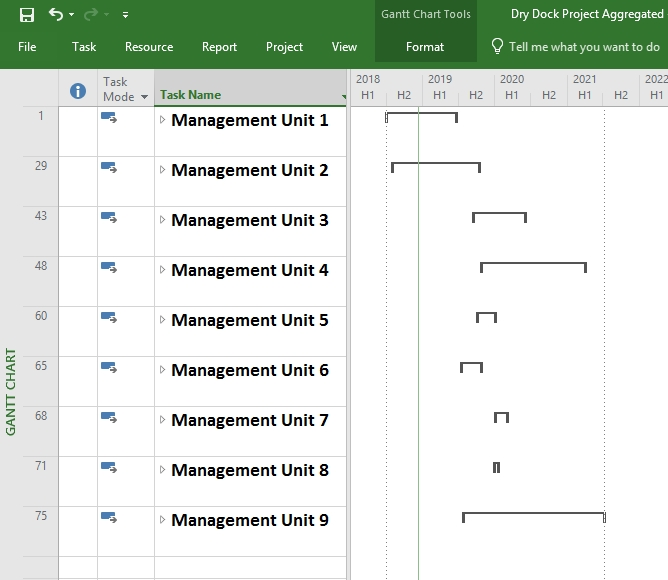Click the task mode icon for Management Unit 4
This screenshot has width=668, height=580.
tap(109, 268)
